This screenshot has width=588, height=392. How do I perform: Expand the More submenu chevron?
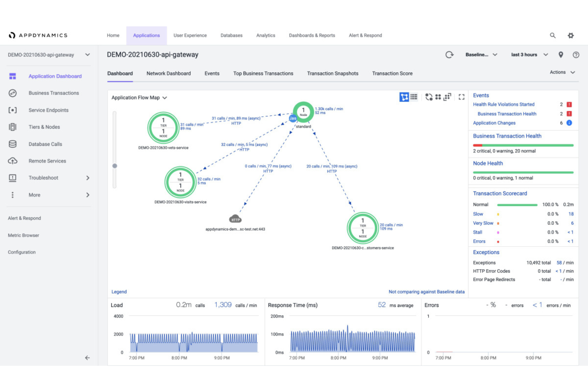(x=88, y=195)
